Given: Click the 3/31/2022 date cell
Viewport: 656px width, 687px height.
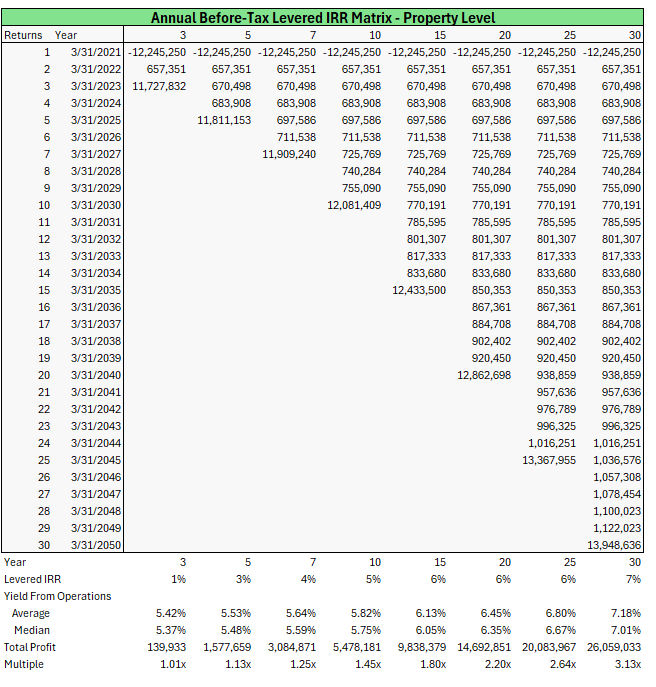Looking at the screenshot, I should pyautogui.click(x=96, y=69).
